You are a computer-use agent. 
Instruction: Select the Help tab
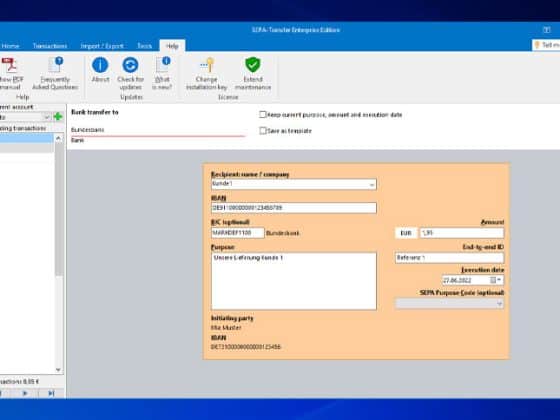(172, 46)
